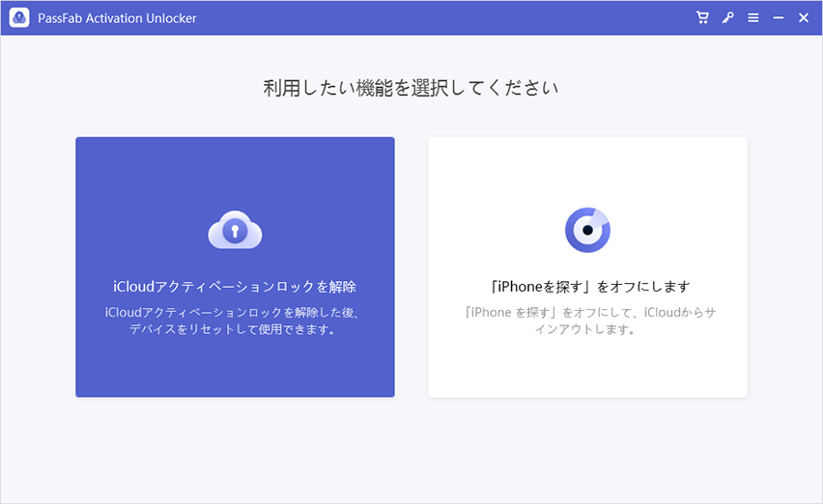Viewport: 823px width, 504px height.
Task: Minimize the PassFab window
Action: pyautogui.click(x=779, y=17)
